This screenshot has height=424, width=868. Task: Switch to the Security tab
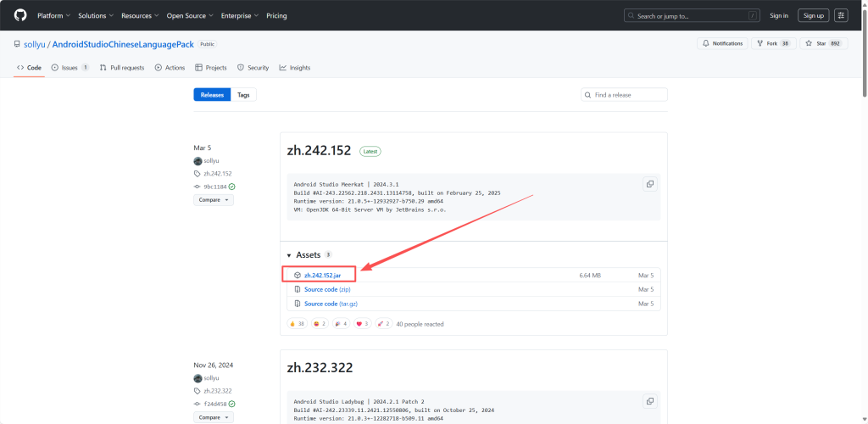(253, 68)
